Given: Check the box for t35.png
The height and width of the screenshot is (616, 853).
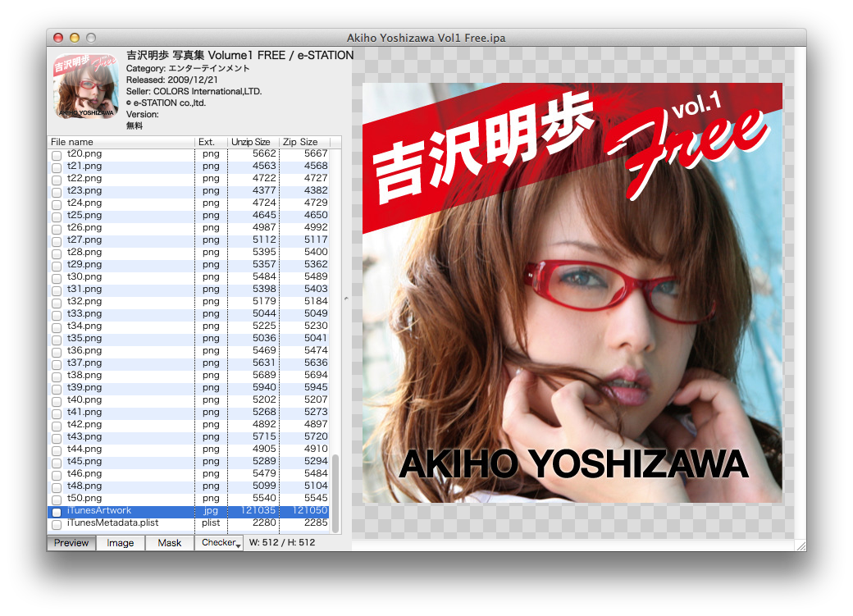Looking at the screenshot, I should (57, 340).
